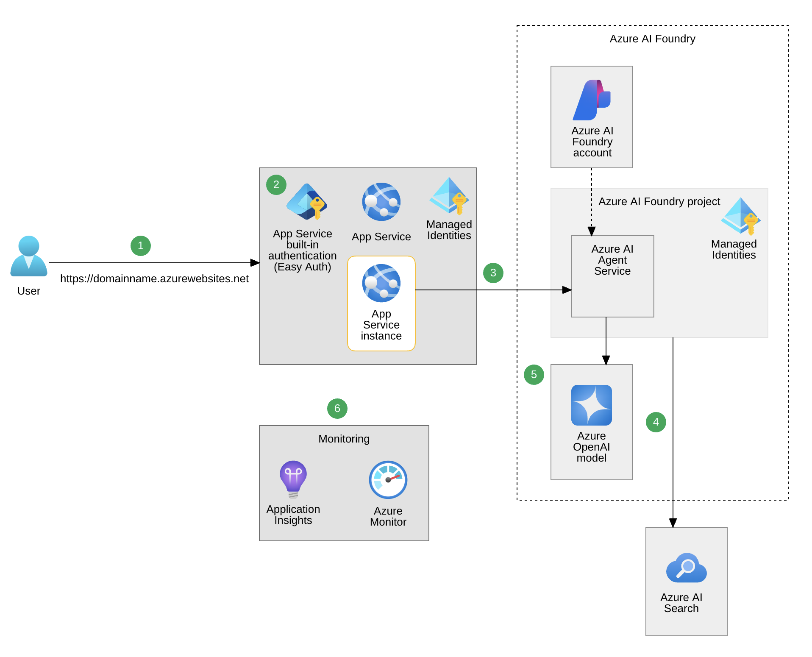Click the top App Service globe icon
Screen dimensions: 812x657
[381, 202]
